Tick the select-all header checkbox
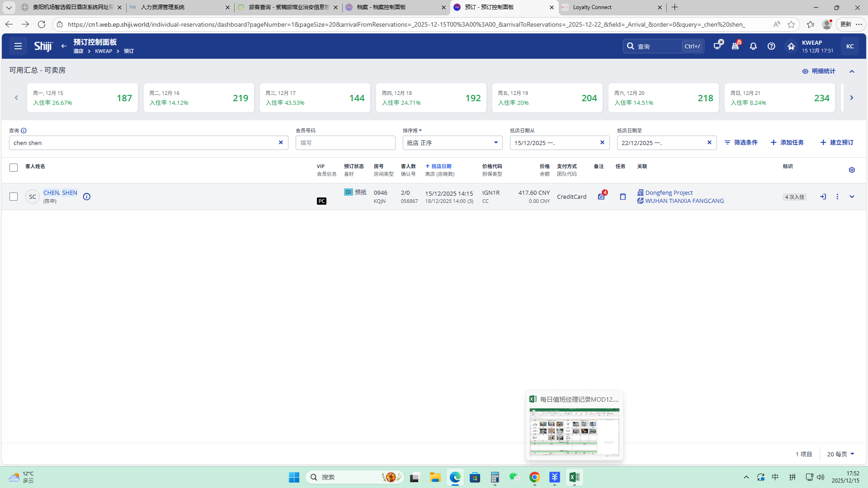Image resolution: width=868 pixels, height=488 pixels. pos(14,168)
